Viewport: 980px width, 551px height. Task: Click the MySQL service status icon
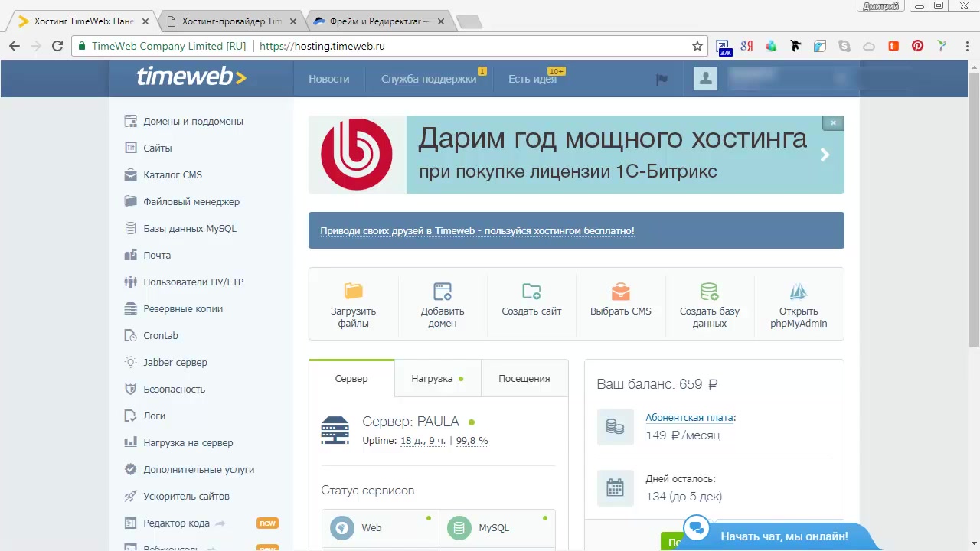pyautogui.click(x=459, y=527)
